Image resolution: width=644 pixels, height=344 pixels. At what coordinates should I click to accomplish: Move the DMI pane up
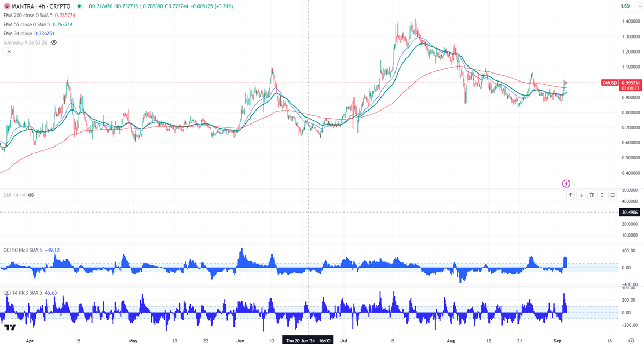click(570, 195)
